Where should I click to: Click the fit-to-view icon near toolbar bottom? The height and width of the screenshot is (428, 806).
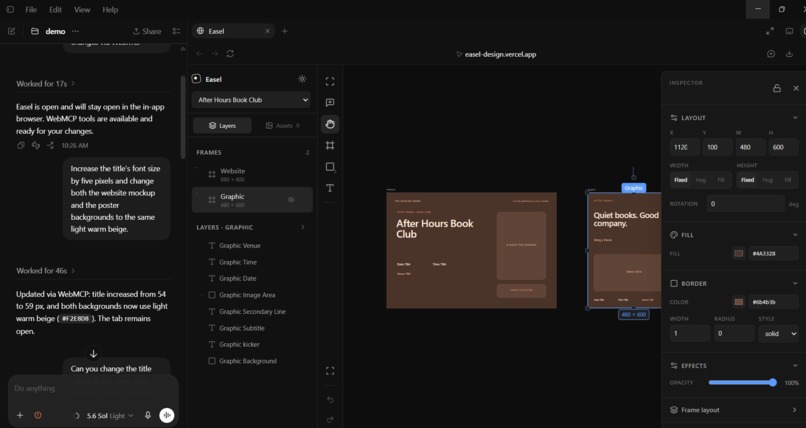point(330,371)
